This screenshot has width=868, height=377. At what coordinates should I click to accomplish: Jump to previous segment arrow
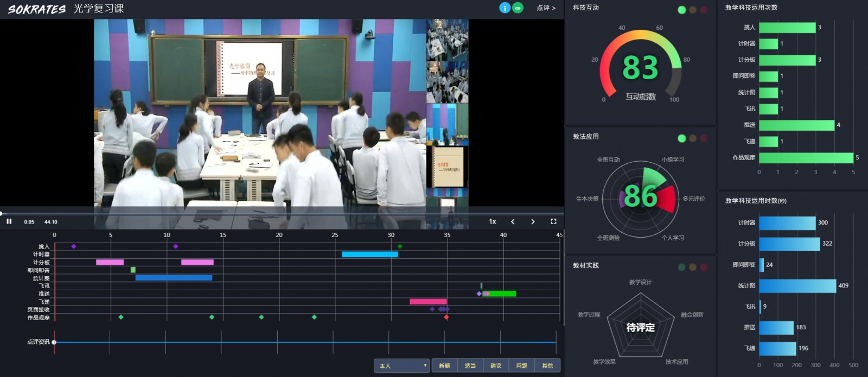[x=513, y=221]
